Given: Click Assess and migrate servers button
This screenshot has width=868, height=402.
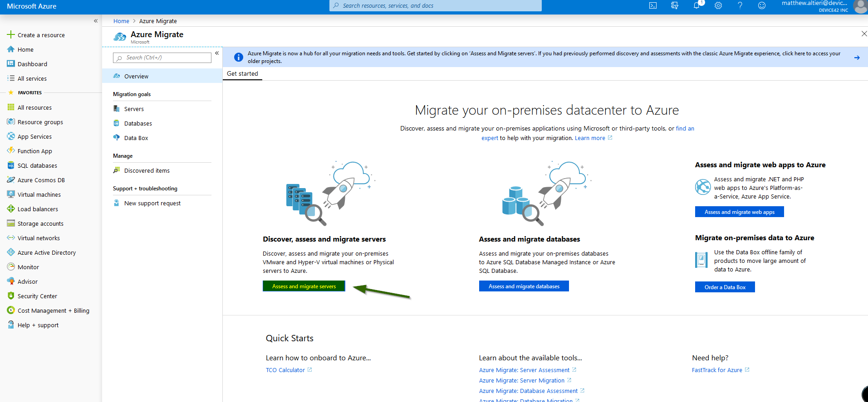Looking at the screenshot, I should tap(304, 286).
